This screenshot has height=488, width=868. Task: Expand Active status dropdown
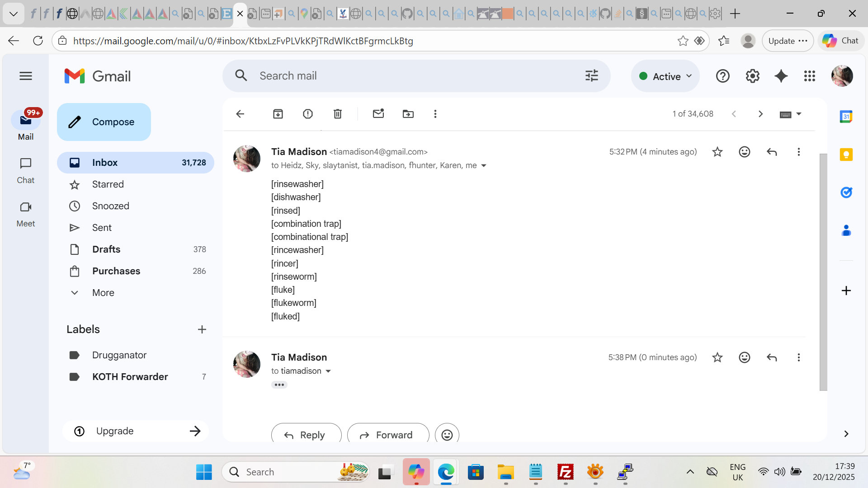point(665,76)
